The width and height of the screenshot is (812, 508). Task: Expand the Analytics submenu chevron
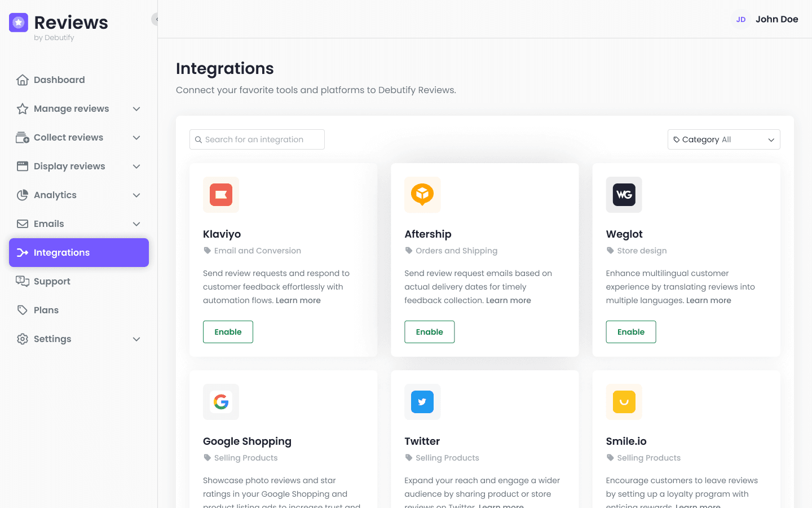(136, 195)
